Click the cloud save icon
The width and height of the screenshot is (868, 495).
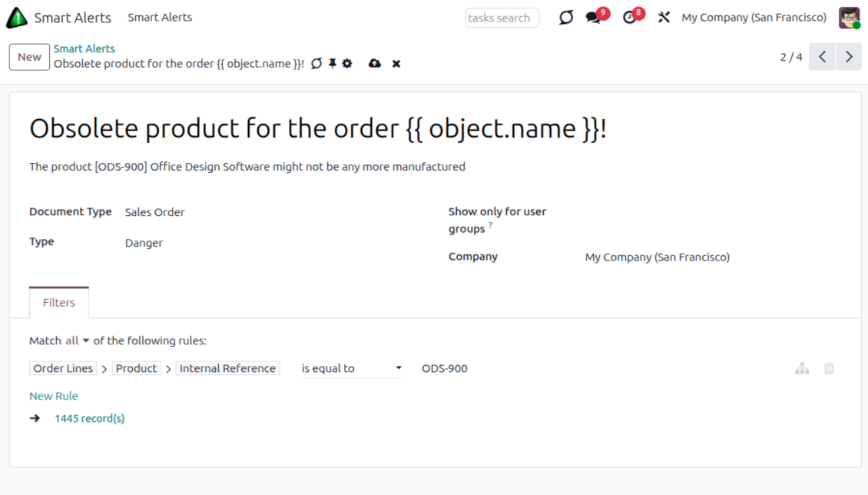[x=375, y=64]
